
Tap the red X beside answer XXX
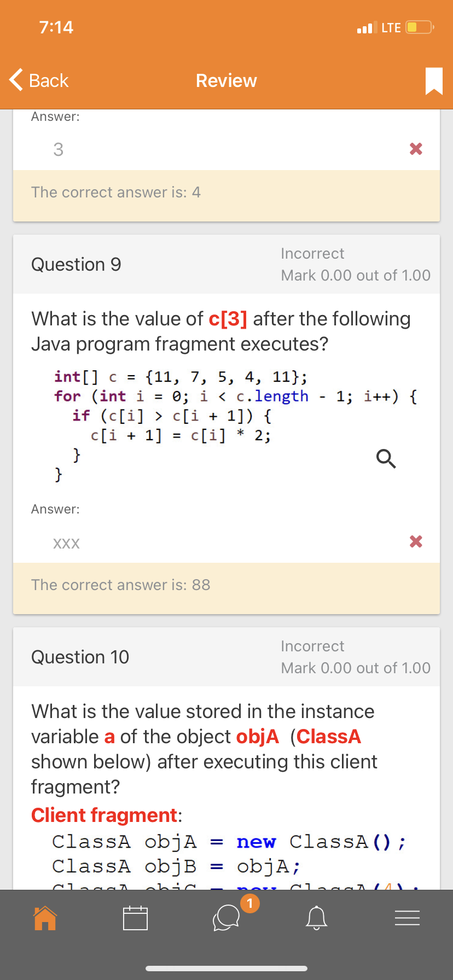(416, 541)
